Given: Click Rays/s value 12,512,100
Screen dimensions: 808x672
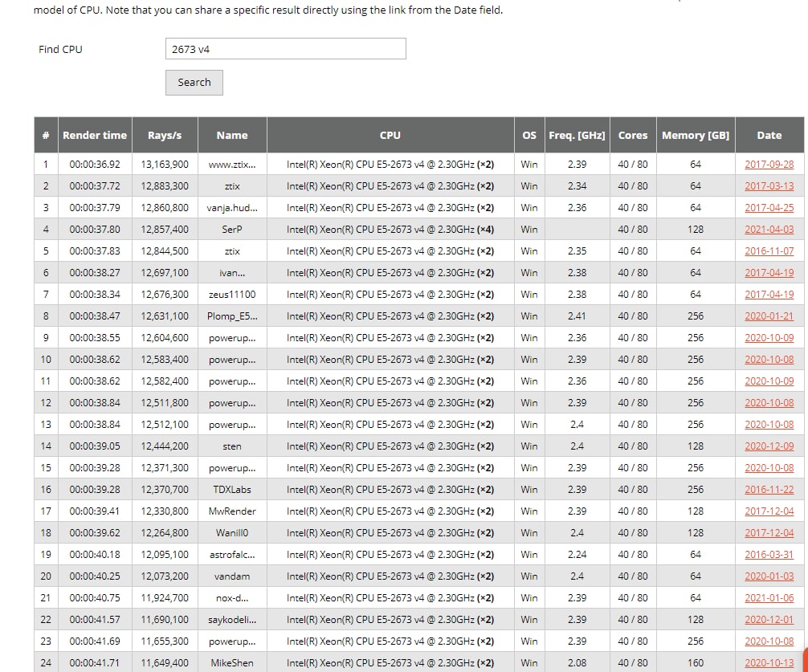Looking at the screenshot, I should [165, 424].
